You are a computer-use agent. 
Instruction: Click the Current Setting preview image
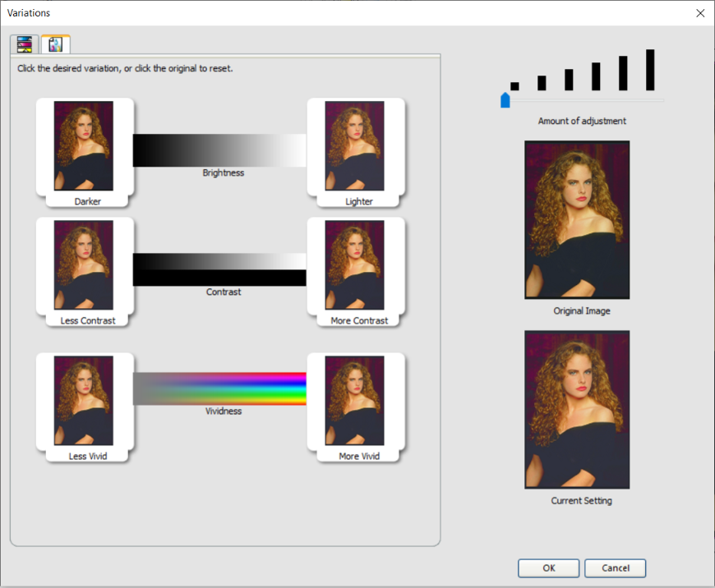[577, 410]
